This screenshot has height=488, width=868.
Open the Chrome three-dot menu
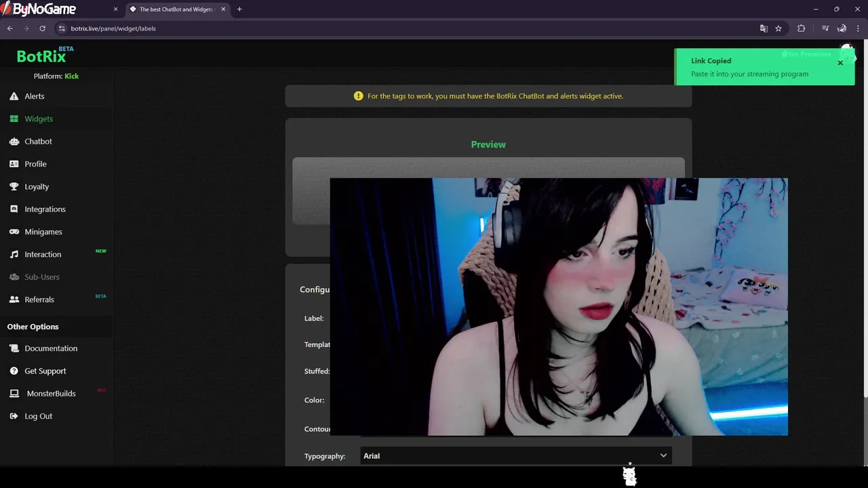(859, 28)
